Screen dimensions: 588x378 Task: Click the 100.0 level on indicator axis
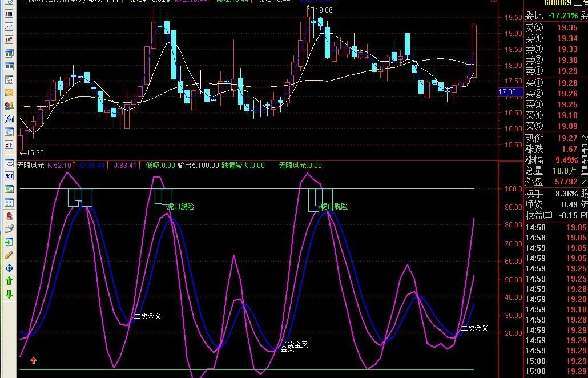tap(513, 188)
